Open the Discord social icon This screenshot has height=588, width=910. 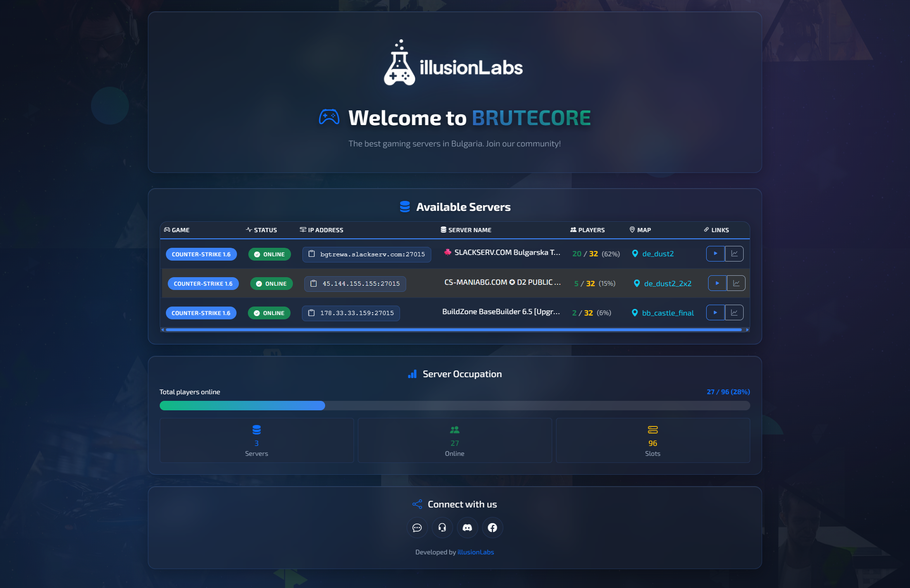coord(467,527)
